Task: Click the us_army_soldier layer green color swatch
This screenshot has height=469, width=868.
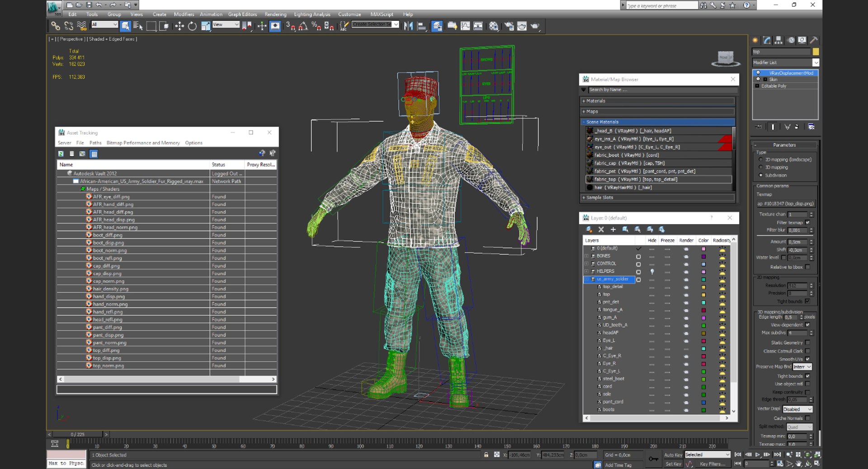Action: (x=703, y=280)
